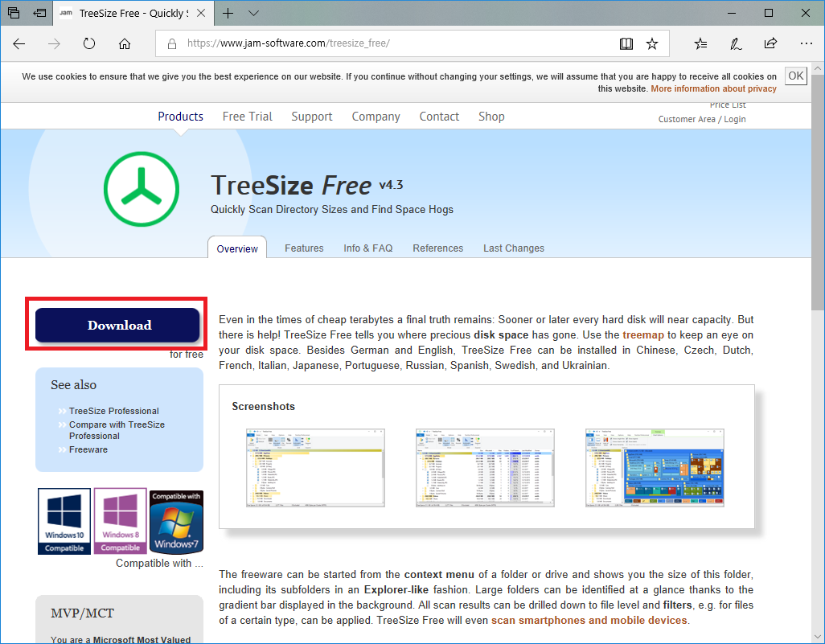This screenshot has width=825, height=644.
Task: Click the green TreeSize logo
Action: [141, 189]
